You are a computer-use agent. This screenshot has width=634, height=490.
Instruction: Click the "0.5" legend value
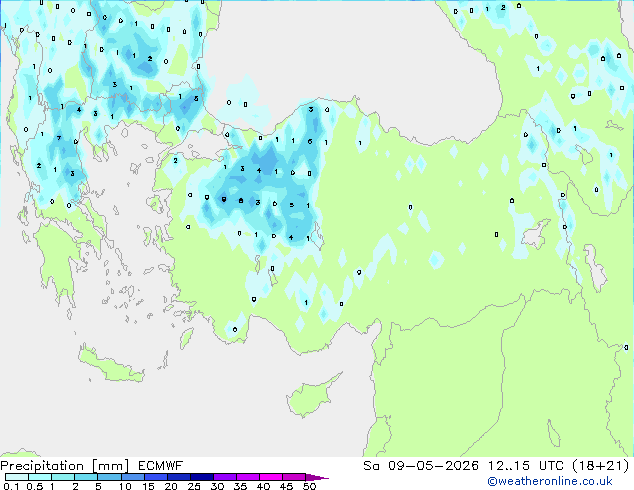pyautogui.click(x=34, y=486)
